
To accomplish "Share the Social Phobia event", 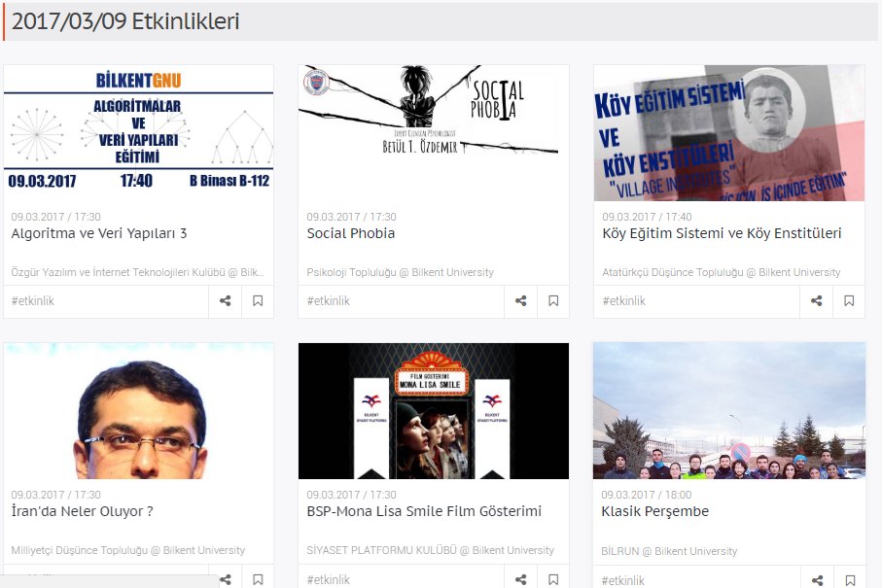I will [x=520, y=301].
